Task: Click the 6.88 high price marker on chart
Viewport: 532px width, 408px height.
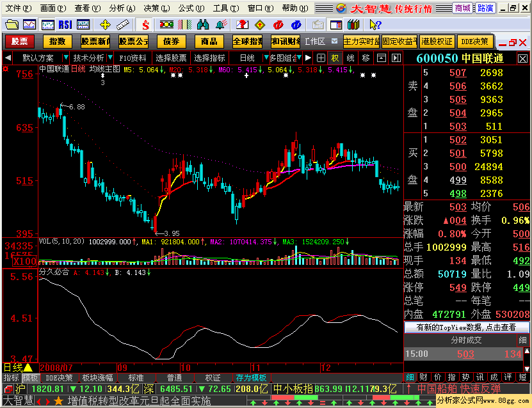Action: [x=77, y=107]
